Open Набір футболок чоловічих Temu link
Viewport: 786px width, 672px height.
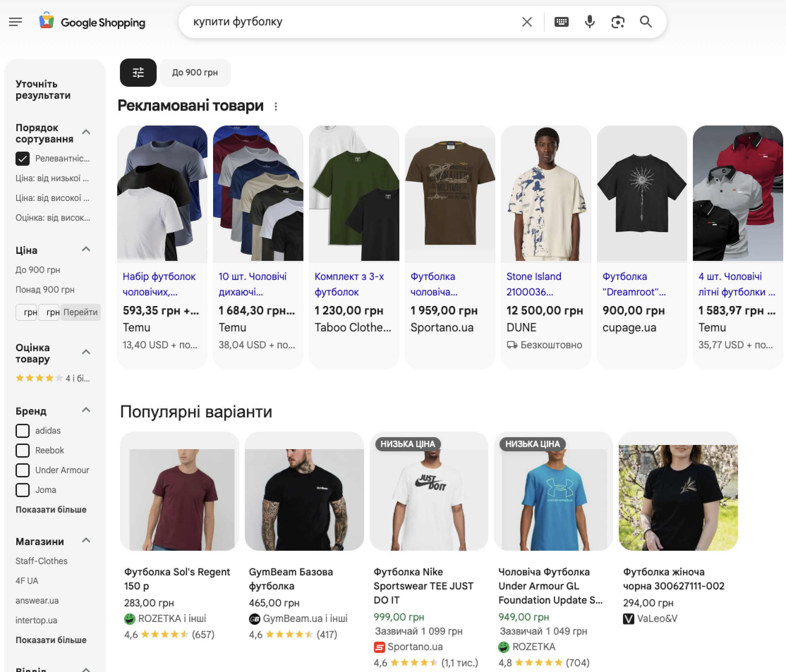coord(159,284)
